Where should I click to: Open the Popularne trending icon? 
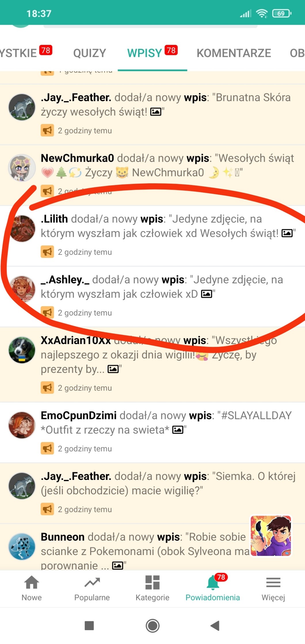pos(92,582)
